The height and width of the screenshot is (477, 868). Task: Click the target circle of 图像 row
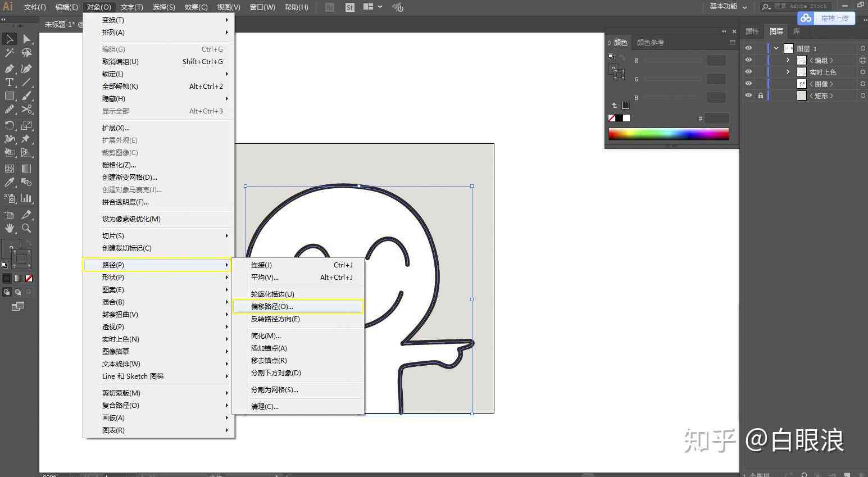coord(863,84)
